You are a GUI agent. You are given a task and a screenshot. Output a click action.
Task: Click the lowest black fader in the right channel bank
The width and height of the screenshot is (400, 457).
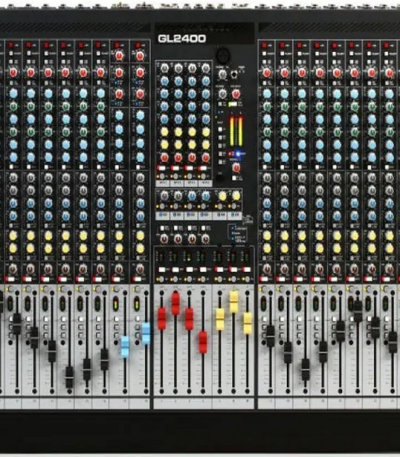point(305,369)
